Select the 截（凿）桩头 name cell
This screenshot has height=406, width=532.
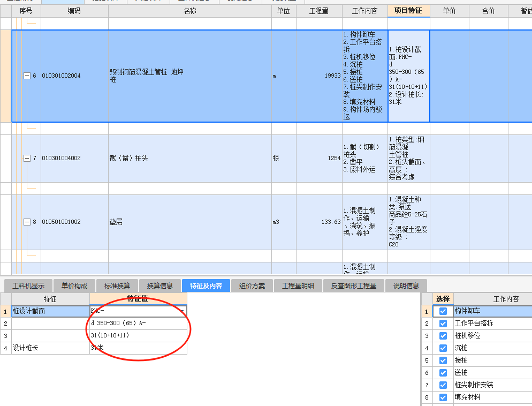pyautogui.click(x=189, y=158)
